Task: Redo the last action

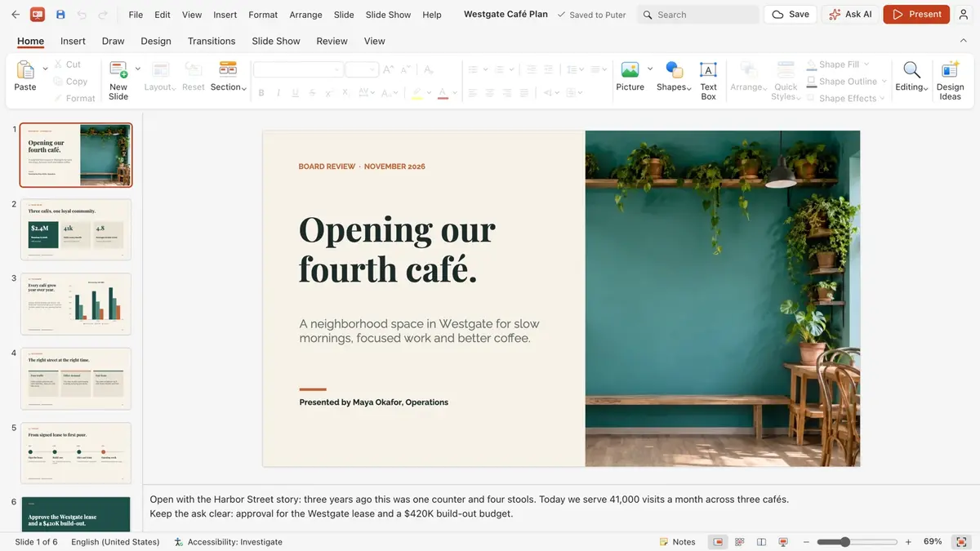Action: pos(103,15)
